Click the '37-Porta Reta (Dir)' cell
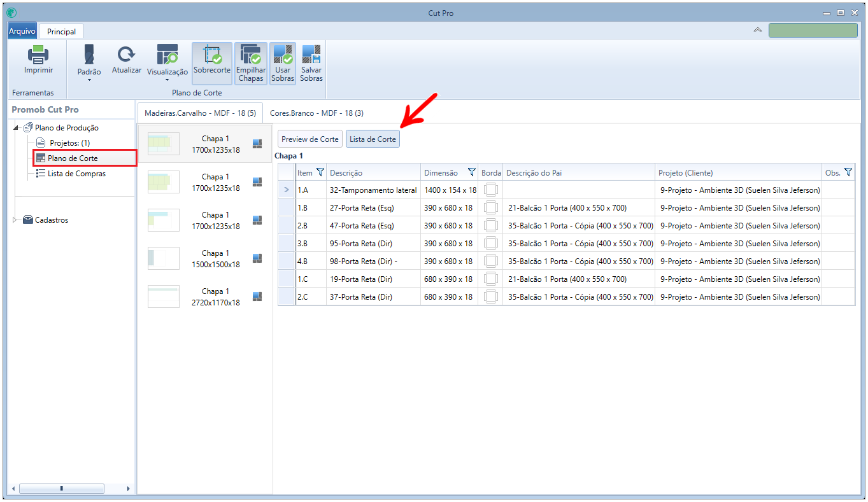 point(373,296)
